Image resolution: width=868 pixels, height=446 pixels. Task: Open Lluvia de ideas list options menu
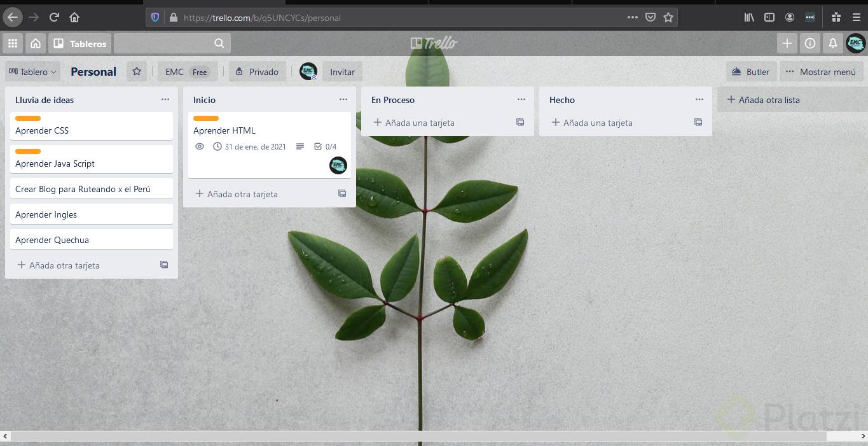[165, 99]
